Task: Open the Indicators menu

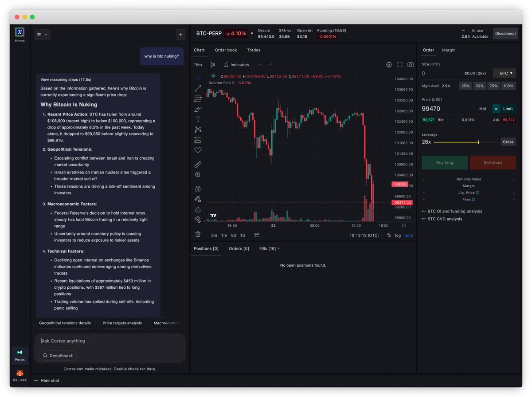Action: [x=236, y=65]
